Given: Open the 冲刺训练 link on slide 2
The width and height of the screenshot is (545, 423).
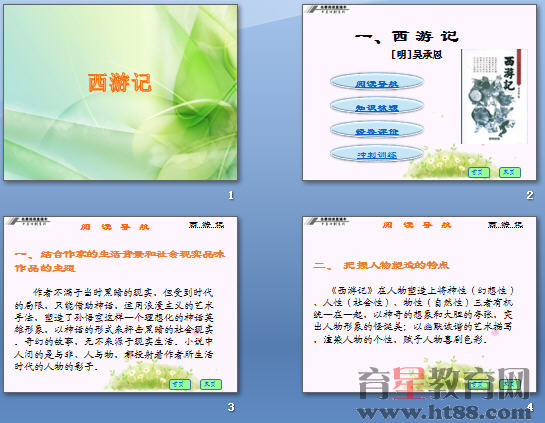Looking at the screenshot, I should (377, 155).
